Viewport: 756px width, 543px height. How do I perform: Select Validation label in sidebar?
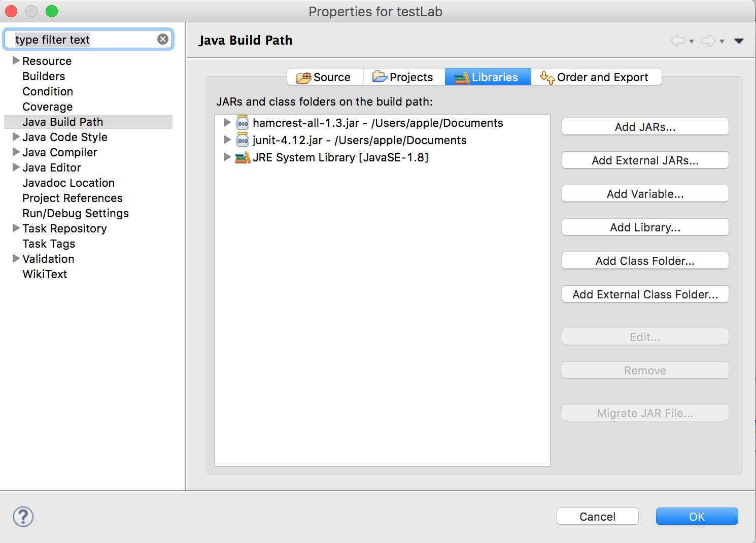pyautogui.click(x=48, y=259)
